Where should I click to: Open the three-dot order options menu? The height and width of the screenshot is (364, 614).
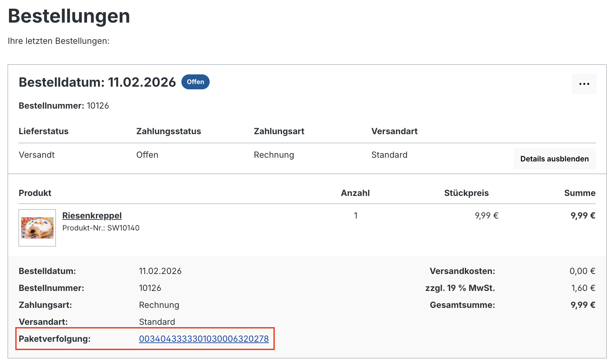point(584,84)
